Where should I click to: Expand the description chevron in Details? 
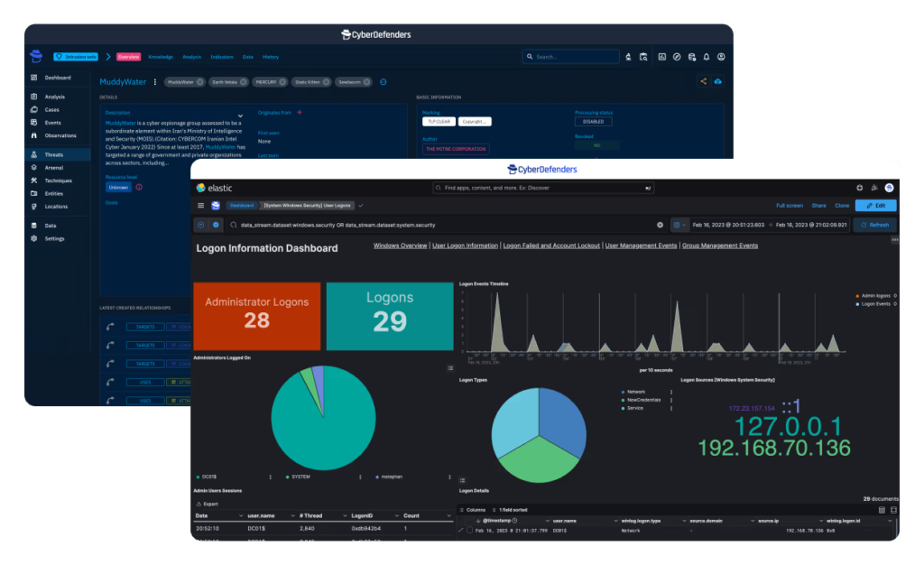(x=240, y=116)
